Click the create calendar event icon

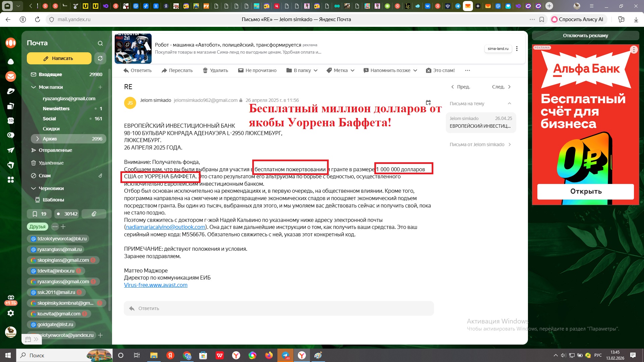pyautogui.click(x=428, y=103)
